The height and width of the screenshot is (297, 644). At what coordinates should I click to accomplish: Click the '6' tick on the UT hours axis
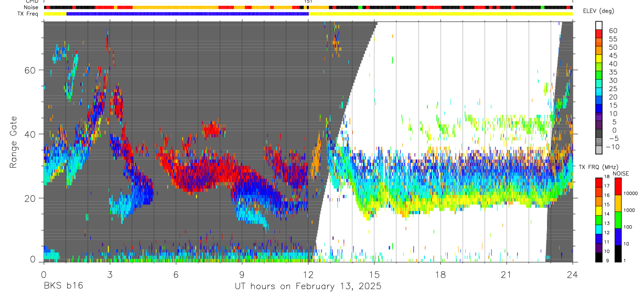(176, 274)
